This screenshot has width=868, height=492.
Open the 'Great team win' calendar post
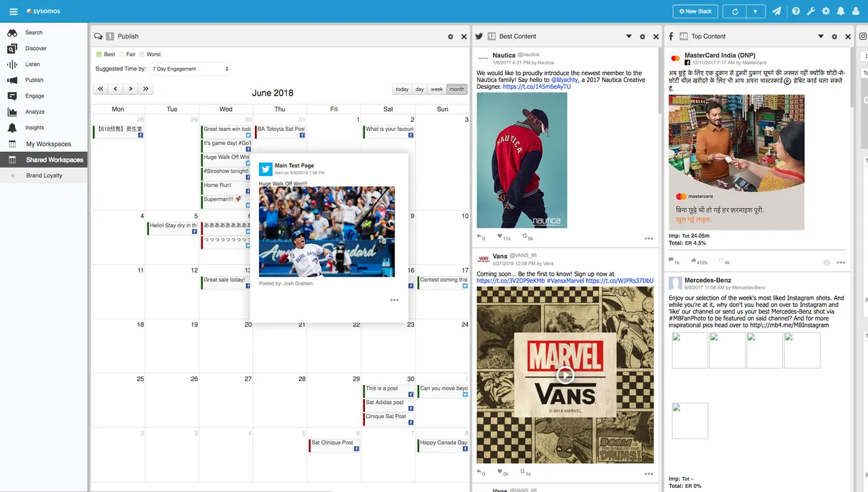[x=226, y=131]
